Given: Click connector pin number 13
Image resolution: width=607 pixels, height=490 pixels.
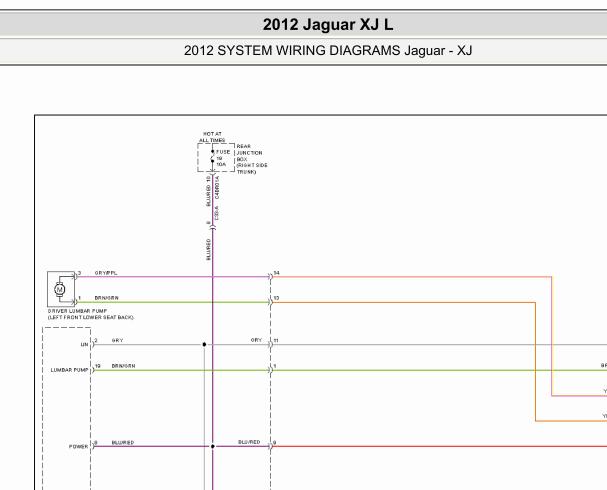Looking at the screenshot, I should point(276,298).
